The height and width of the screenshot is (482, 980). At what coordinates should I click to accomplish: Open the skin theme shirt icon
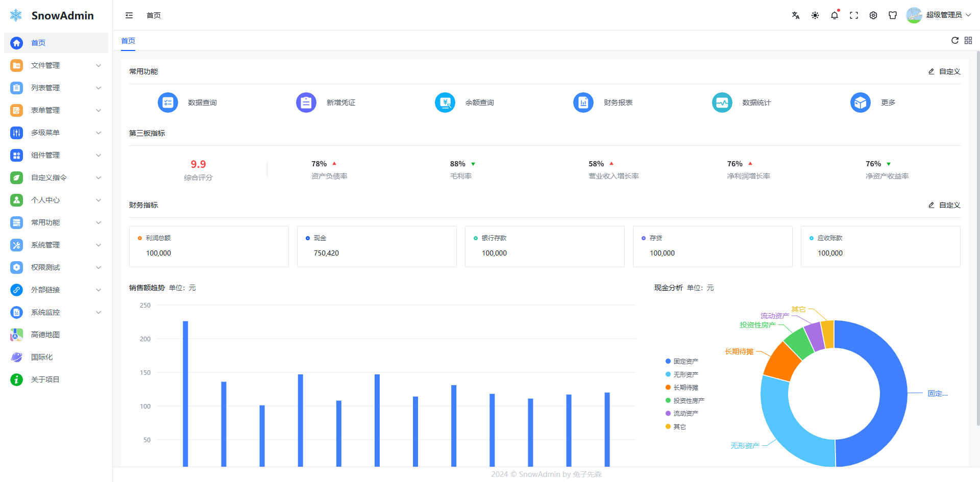(x=893, y=15)
